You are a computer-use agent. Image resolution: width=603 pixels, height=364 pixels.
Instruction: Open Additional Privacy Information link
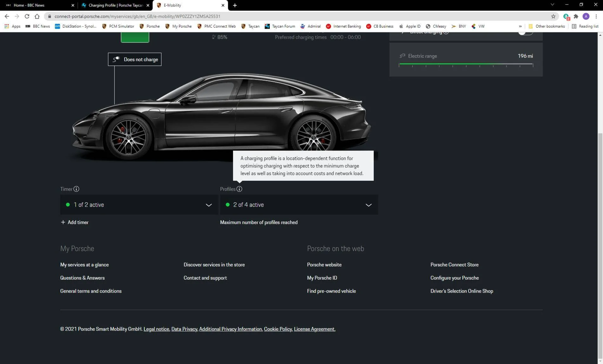[x=231, y=329]
